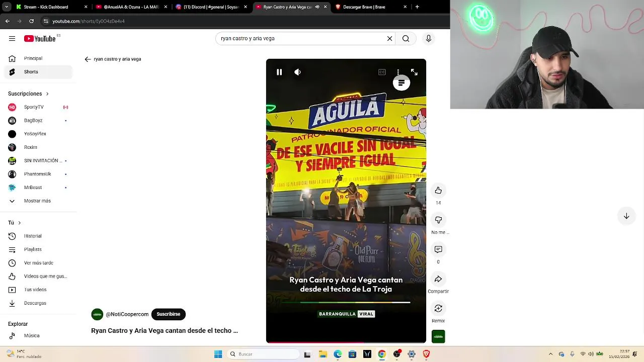
Task: Click the YouTube logo
Action: click(40, 39)
